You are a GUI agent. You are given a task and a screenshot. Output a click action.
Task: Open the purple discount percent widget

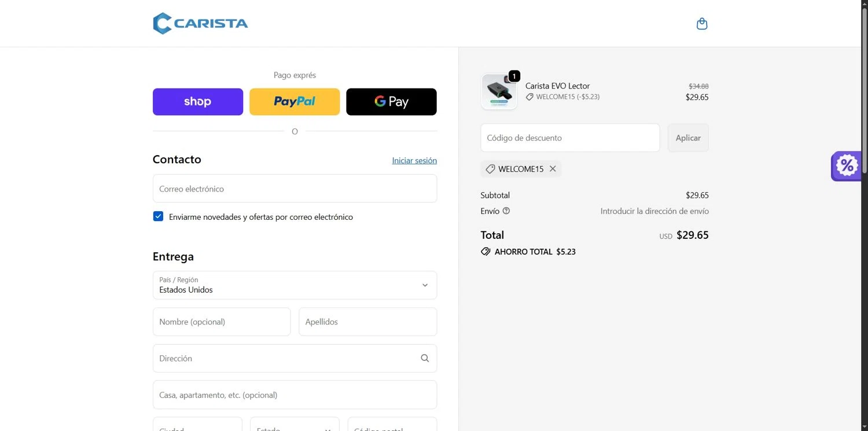[847, 166]
